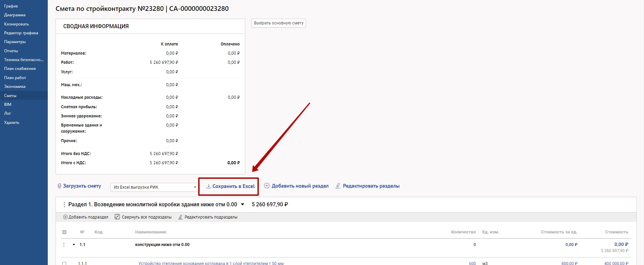Click the download icon of Сохранить в Excel

pyautogui.click(x=209, y=186)
